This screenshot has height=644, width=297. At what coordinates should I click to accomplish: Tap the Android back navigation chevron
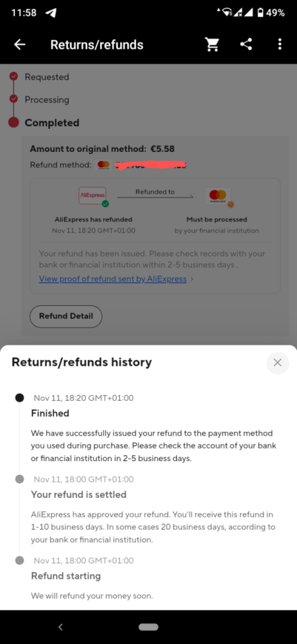[x=61, y=627]
